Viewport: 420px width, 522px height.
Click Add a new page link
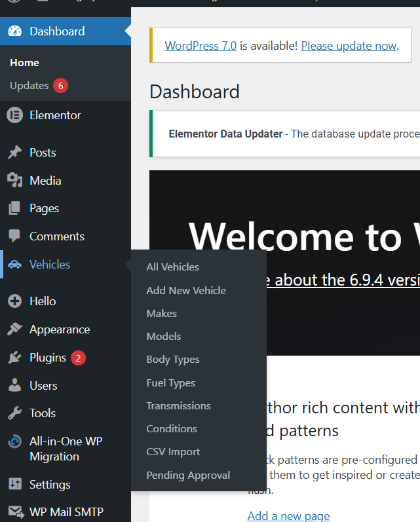tap(288, 516)
